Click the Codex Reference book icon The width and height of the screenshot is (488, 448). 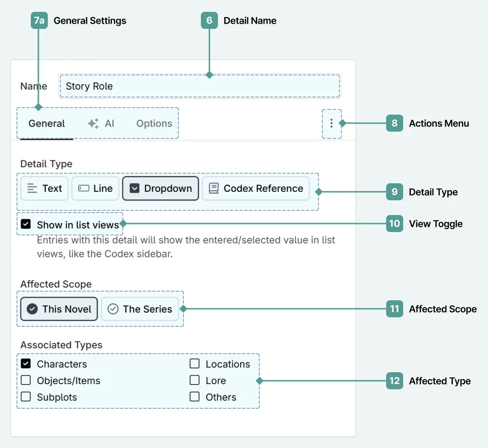tap(214, 188)
